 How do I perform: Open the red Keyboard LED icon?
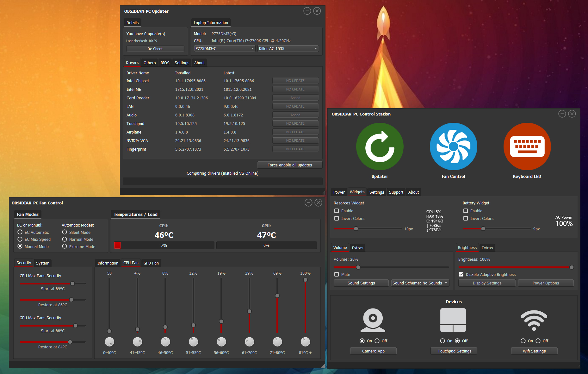tap(527, 146)
